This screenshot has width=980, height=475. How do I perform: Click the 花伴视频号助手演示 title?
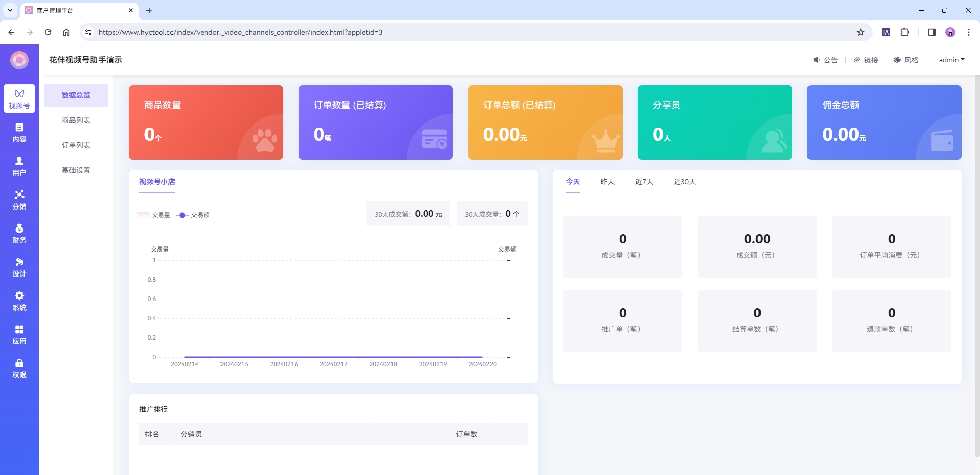(x=86, y=60)
